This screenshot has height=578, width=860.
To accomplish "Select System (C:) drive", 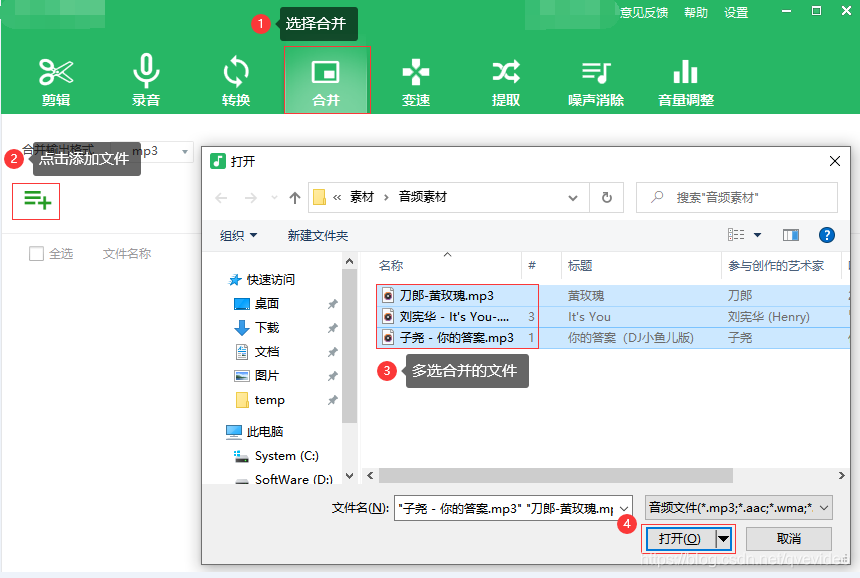I will click(286, 456).
